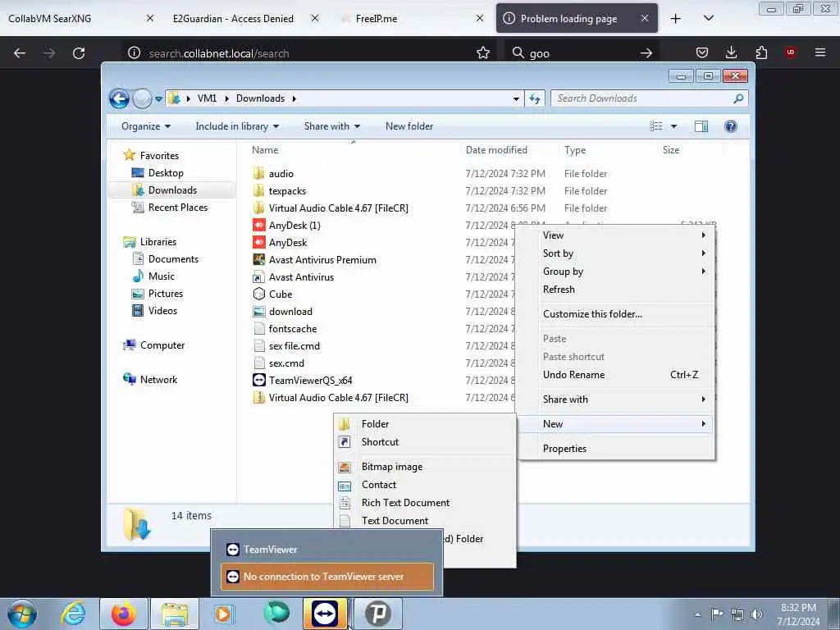Bookmark page with the star icon
The height and width of the screenshot is (630, 840).
[482, 53]
